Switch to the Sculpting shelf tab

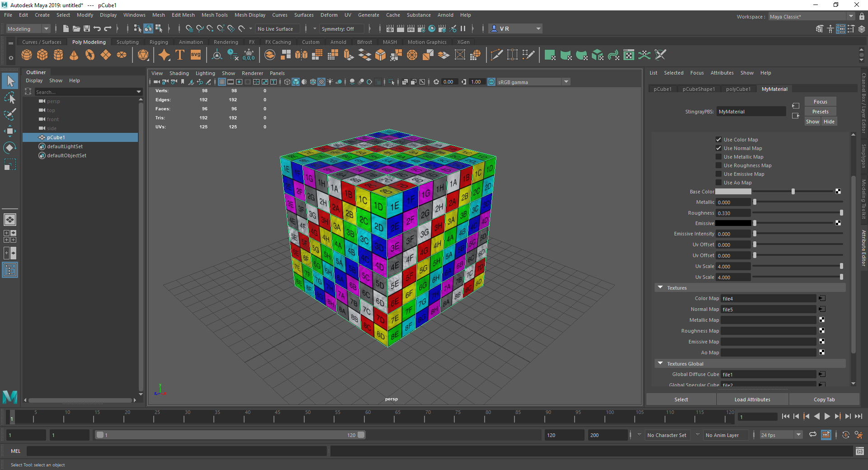click(x=127, y=42)
